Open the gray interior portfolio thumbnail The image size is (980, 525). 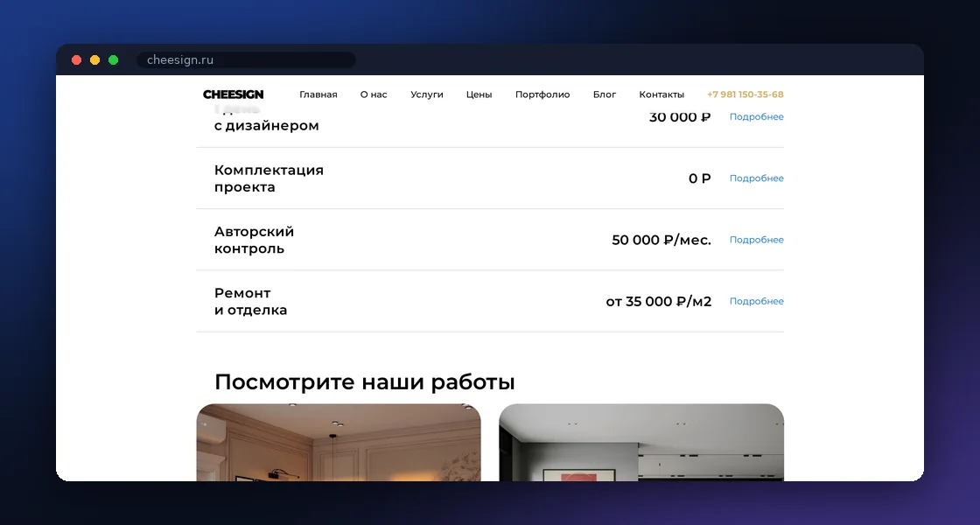coord(641,443)
